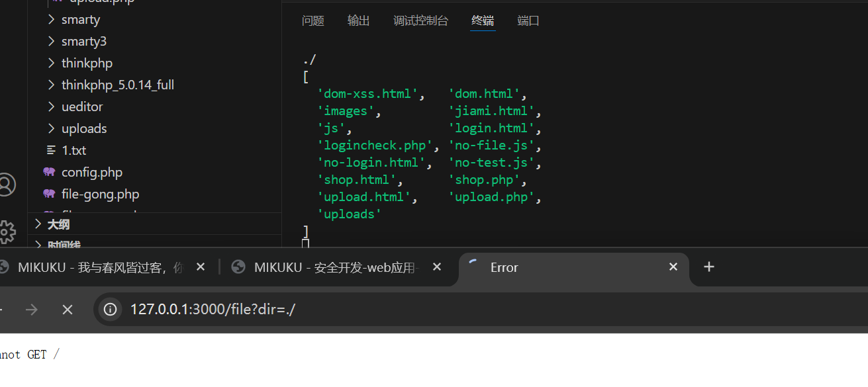Switch to 'MIKUKU - 我与春风皆过客' browser tab

pyautogui.click(x=99, y=267)
